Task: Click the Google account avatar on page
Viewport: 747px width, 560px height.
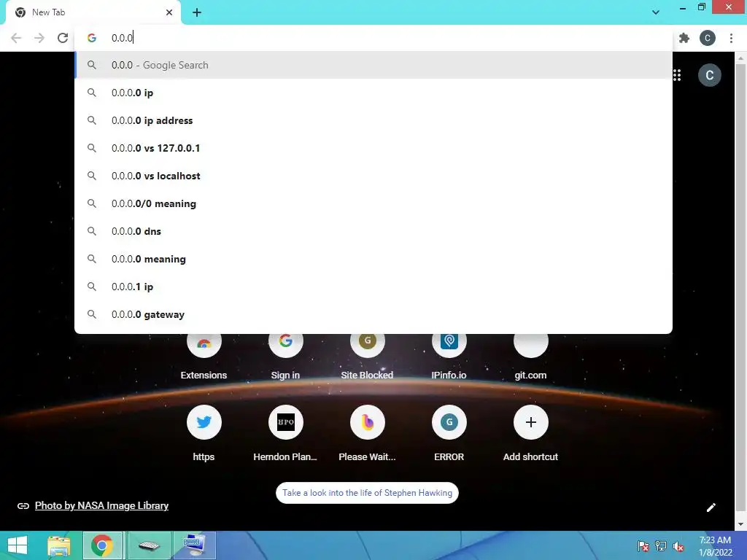Action: pos(709,75)
